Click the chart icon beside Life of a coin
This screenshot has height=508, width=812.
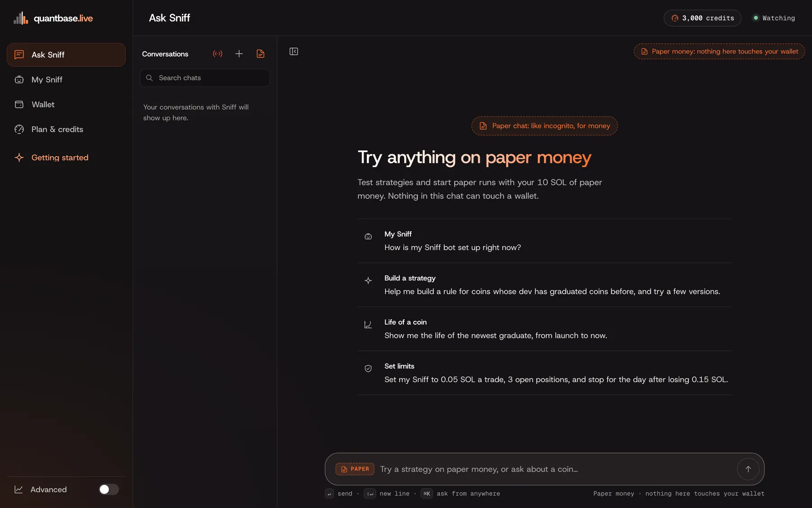[x=368, y=325]
